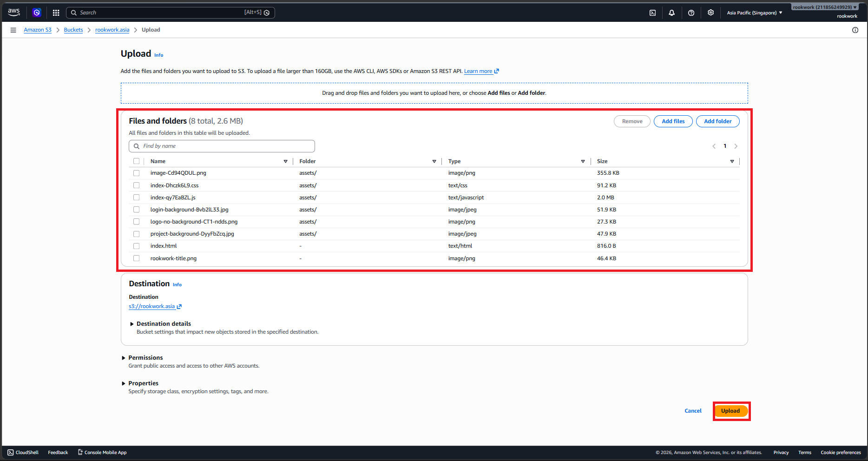Open the settings gear icon
The height and width of the screenshot is (461, 868).
tap(710, 13)
